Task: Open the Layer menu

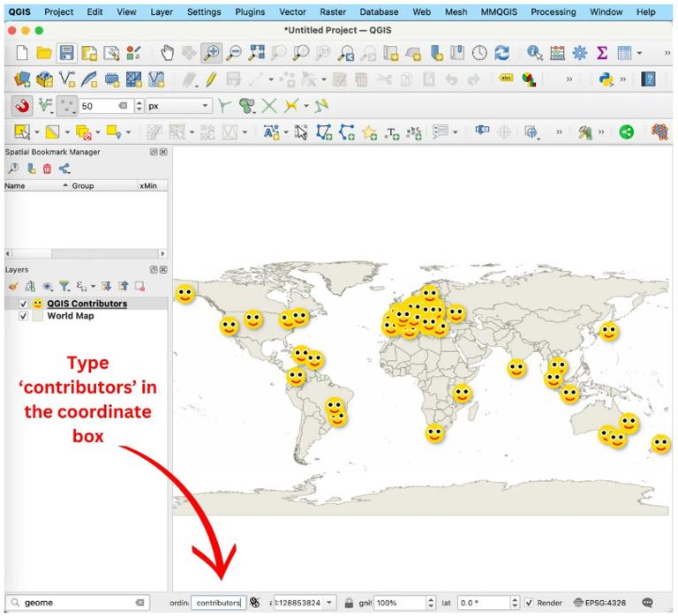Action: point(162,12)
